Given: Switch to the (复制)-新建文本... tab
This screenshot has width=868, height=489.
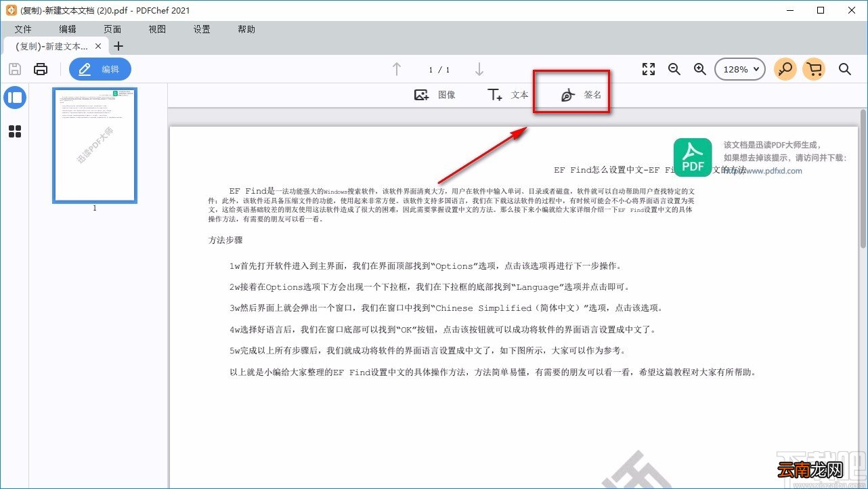Looking at the screenshot, I should (51, 46).
